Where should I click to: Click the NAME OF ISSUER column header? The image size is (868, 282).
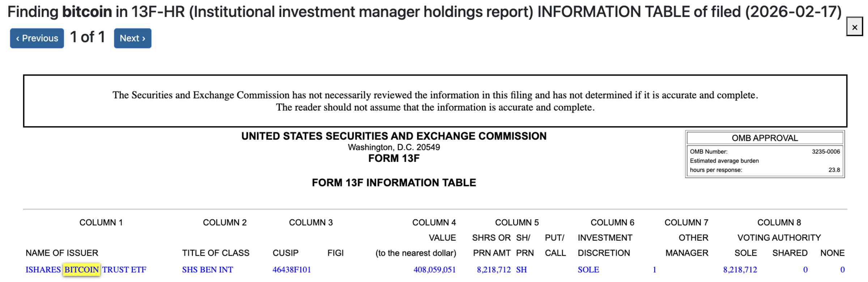[x=62, y=253]
